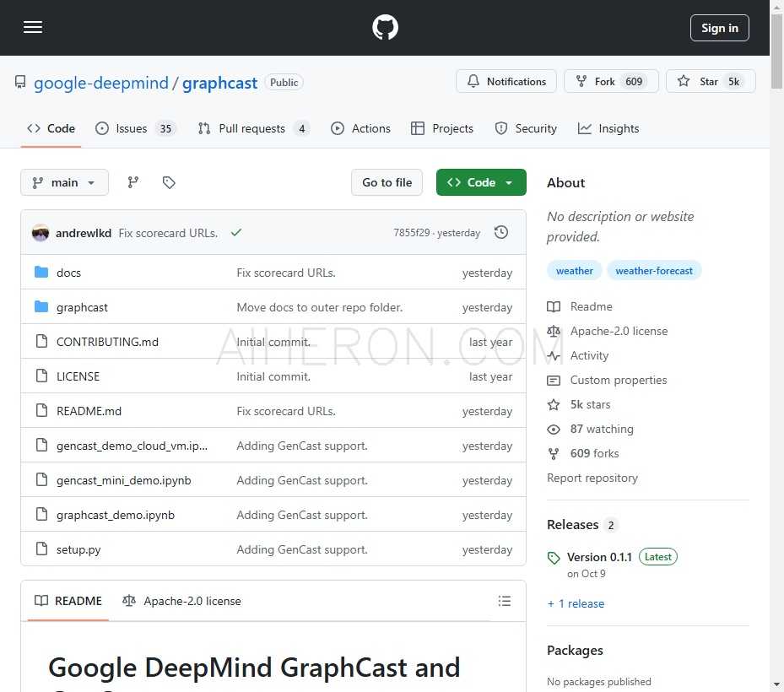Open the latest commit message Fix scorecard URLs
Viewport: 784px width, 692px height.
click(168, 233)
